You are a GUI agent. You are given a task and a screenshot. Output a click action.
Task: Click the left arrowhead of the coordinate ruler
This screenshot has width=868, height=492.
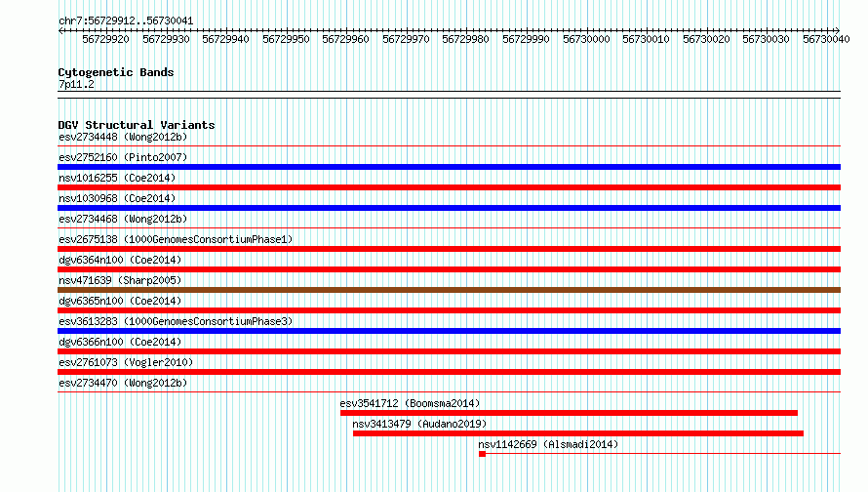[x=60, y=30]
